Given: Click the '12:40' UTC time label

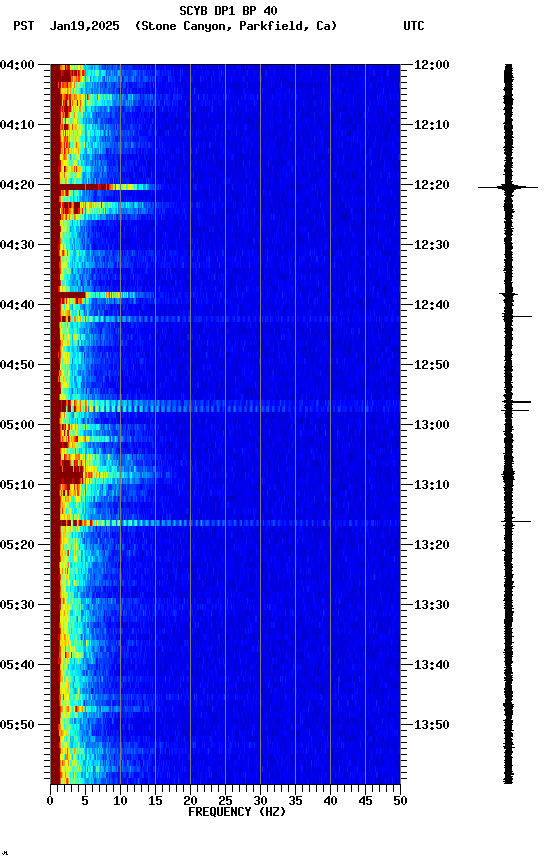Looking at the screenshot, I should click(432, 305).
